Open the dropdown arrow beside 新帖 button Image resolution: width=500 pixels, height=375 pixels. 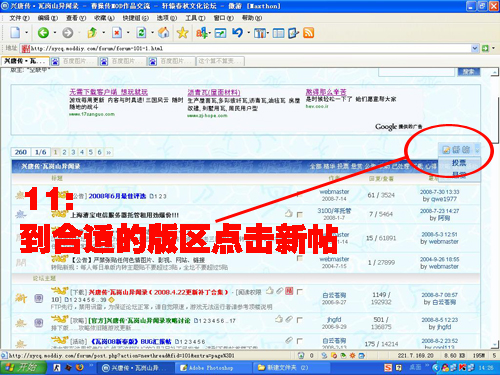pyautogui.click(x=477, y=150)
